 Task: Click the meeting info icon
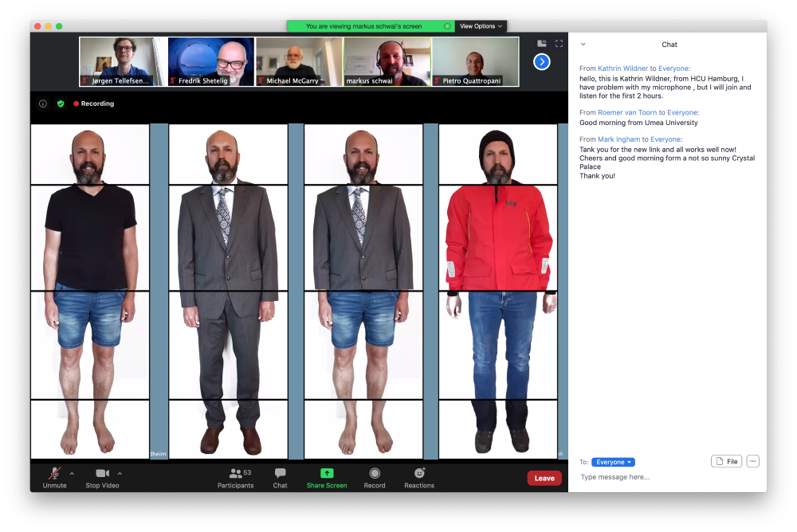(x=43, y=104)
